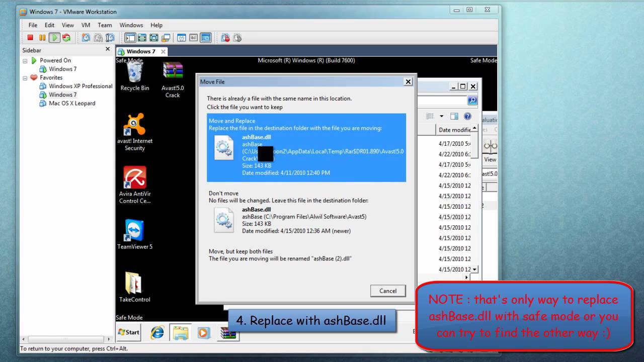
Task: Click the Unity mode toolbar icon
Action: coord(166,38)
